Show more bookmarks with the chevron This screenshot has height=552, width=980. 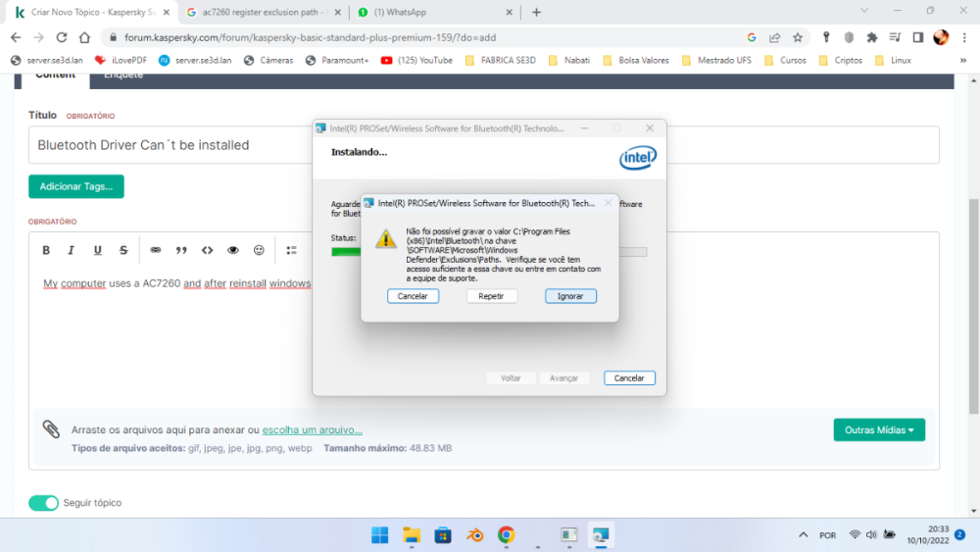click(x=963, y=61)
